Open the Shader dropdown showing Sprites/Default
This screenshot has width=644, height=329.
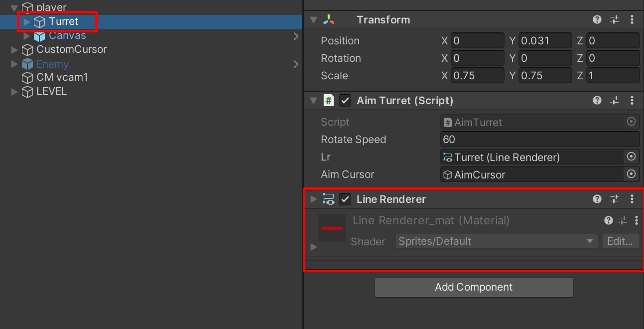(x=496, y=241)
